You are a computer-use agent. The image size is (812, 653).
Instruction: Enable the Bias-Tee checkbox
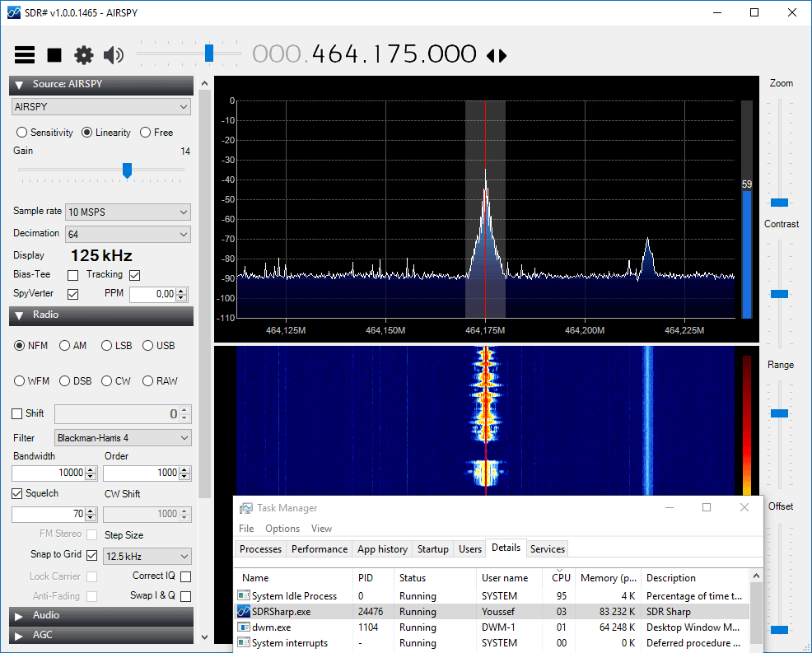pos(73,275)
